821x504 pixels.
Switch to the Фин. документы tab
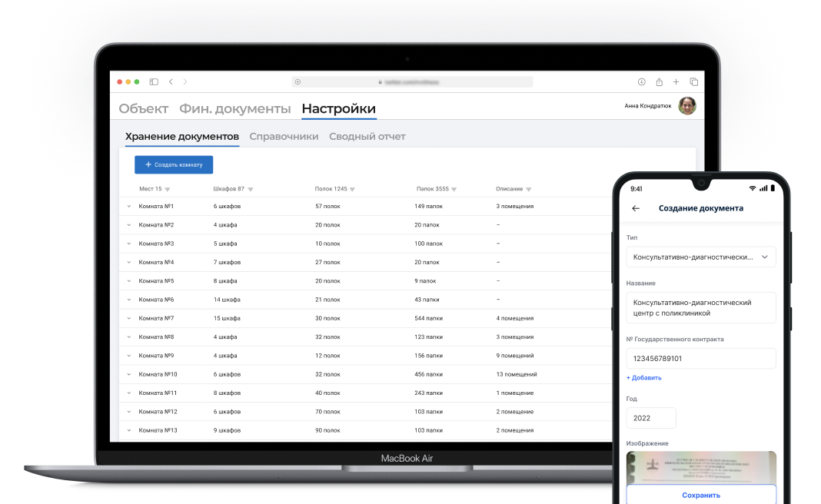pos(234,109)
